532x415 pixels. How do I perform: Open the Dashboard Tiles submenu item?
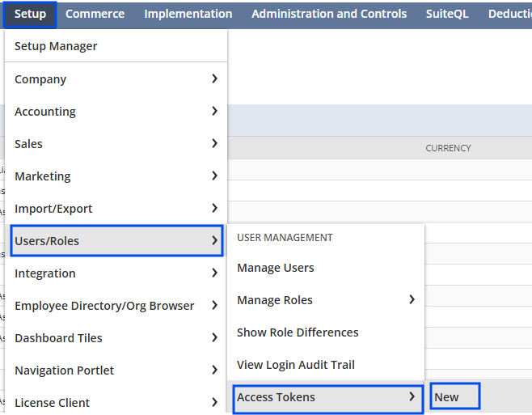click(x=116, y=338)
